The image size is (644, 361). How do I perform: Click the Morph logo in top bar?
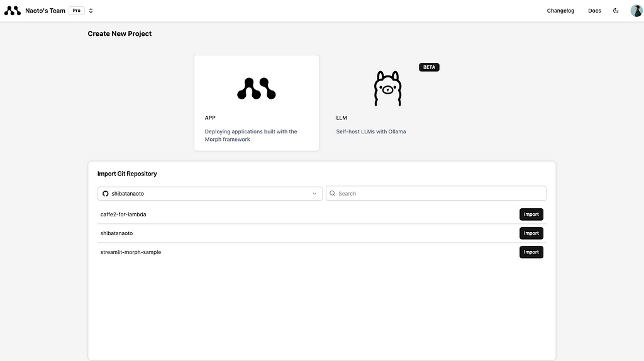[13, 11]
